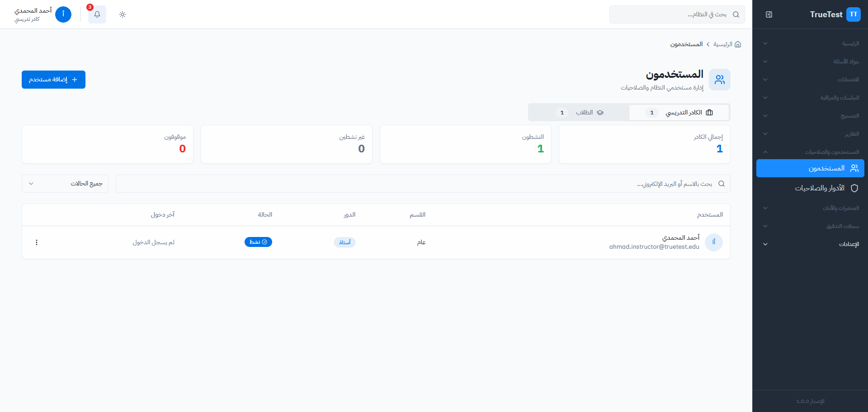Image resolution: width=868 pixels, height=412 pixels.
Task: Go to الرئيسية via the breadcrumb link
Action: coord(722,44)
